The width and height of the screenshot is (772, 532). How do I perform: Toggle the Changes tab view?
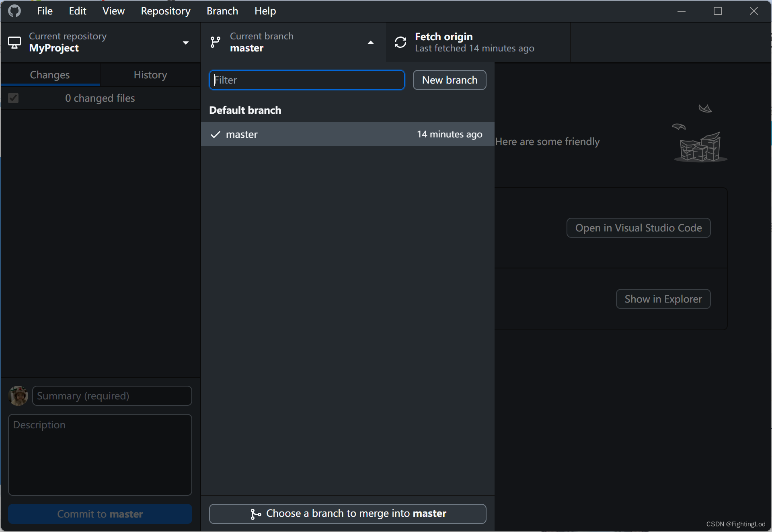pyautogui.click(x=50, y=74)
